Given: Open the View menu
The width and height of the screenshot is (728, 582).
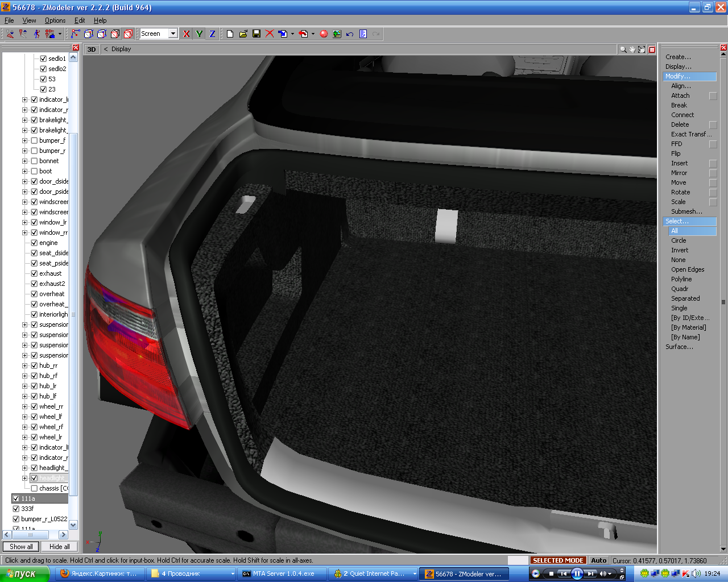Looking at the screenshot, I should (29, 20).
